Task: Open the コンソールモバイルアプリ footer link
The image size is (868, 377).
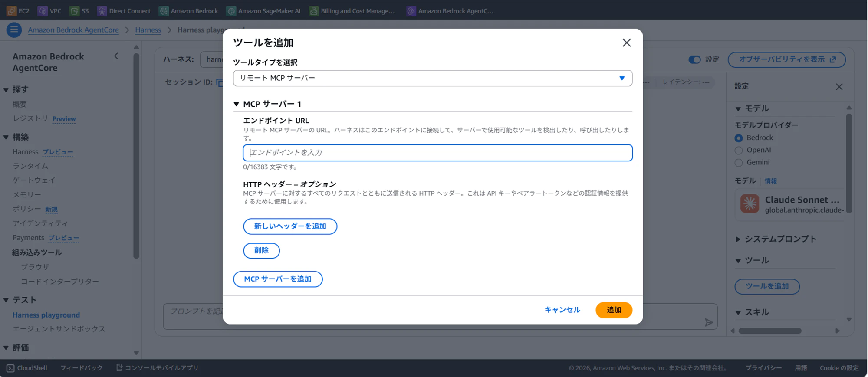Action: click(158, 368)
